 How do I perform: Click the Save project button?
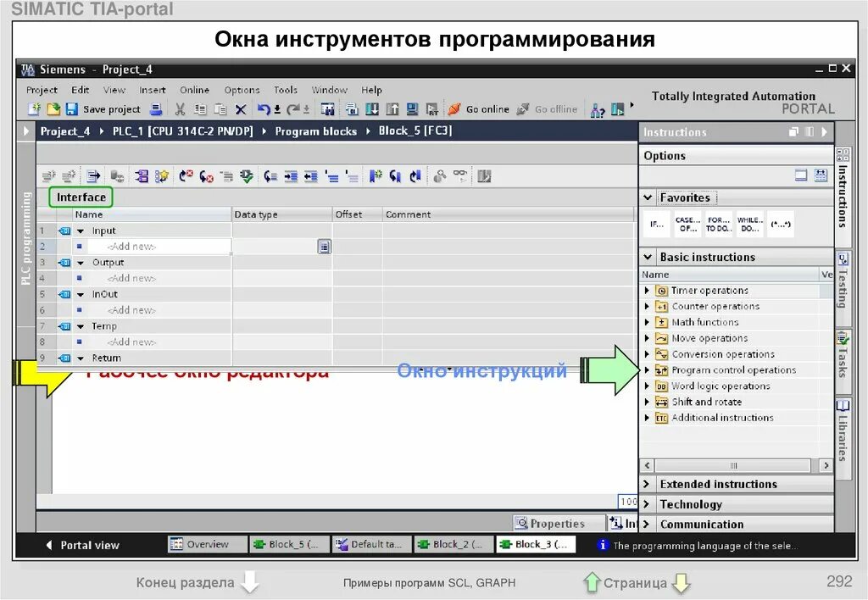(x=103, y=109)
